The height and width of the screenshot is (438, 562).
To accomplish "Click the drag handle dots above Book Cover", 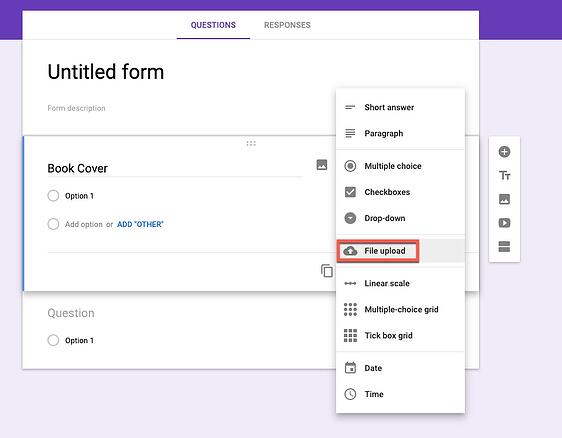I will [x=251, y=144].
